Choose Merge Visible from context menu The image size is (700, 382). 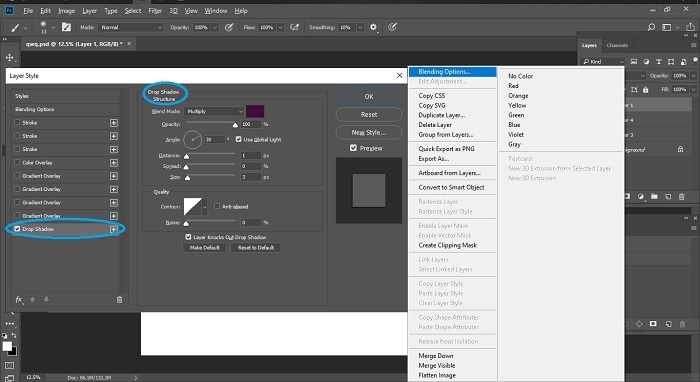[x=437, y=365]
